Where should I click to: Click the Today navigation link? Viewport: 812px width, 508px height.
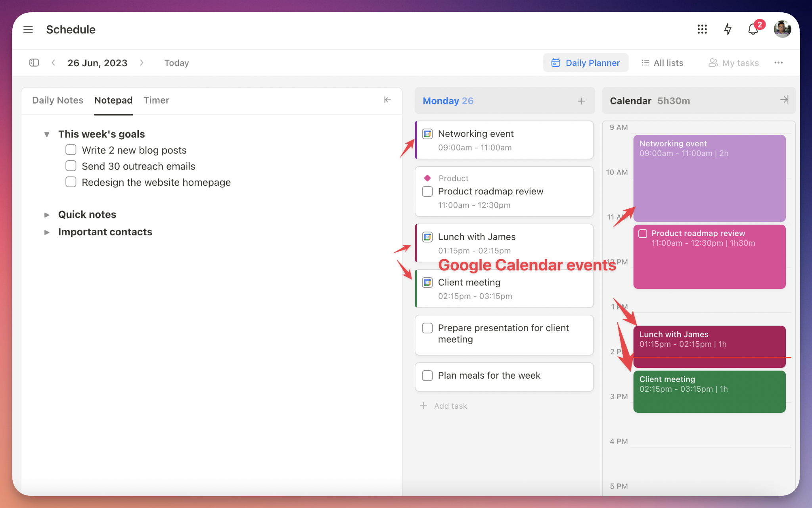[x=176, y=62]
